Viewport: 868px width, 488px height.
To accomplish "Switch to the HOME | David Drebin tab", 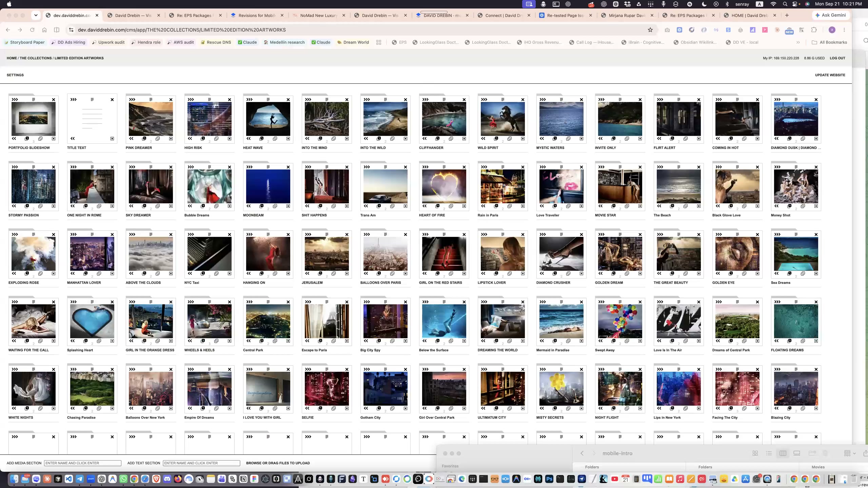I will click(x=749, y=15).
